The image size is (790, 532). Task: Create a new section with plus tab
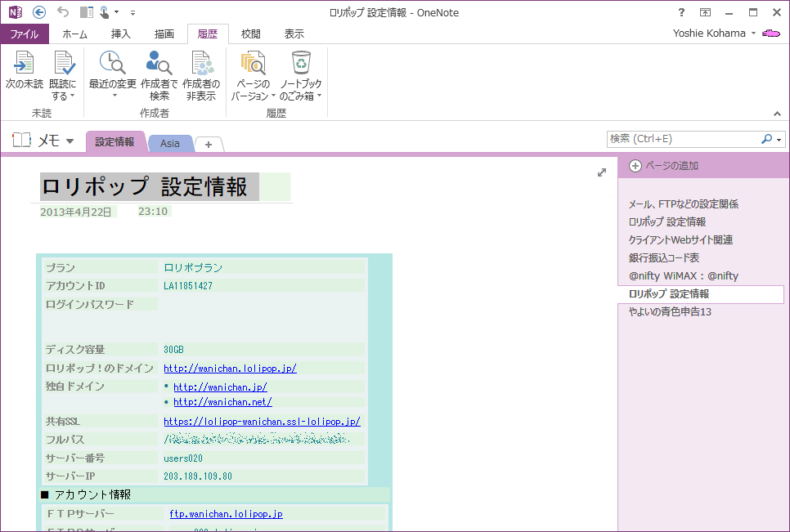[208, 145]
